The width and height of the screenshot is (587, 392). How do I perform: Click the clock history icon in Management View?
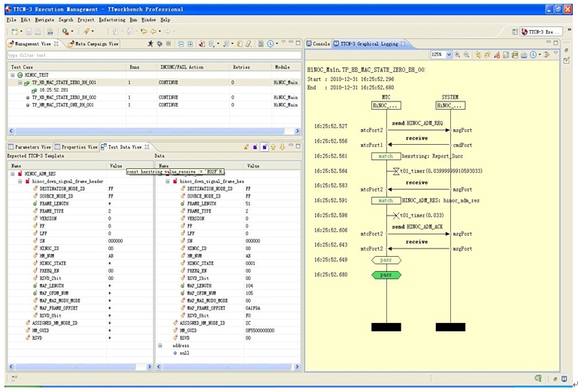click(x=271, y=44)
